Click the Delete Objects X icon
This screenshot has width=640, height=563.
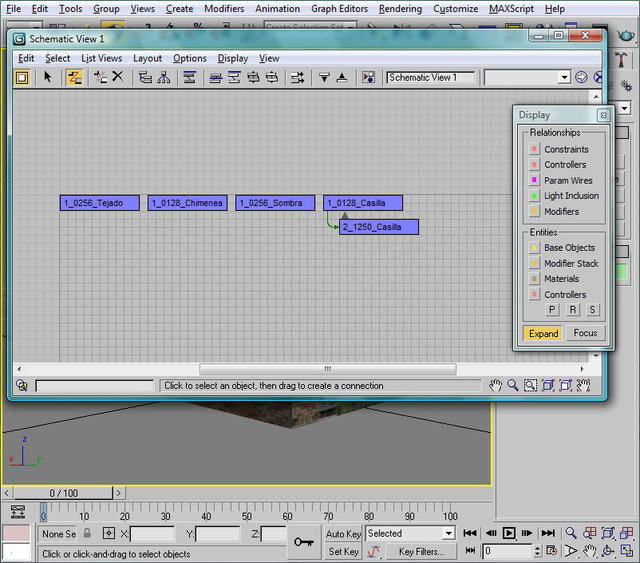118,77
